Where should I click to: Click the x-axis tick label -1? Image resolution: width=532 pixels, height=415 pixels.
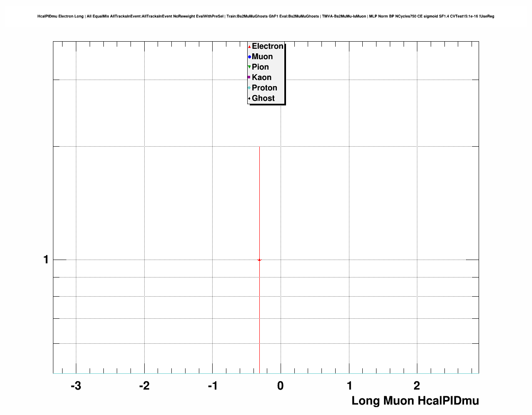pos(212,386)
